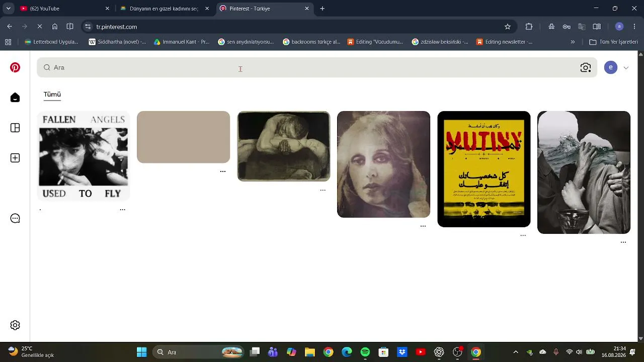644x362 pixels.
Task: Open the ocean wave collage pin
Action: 584,172
